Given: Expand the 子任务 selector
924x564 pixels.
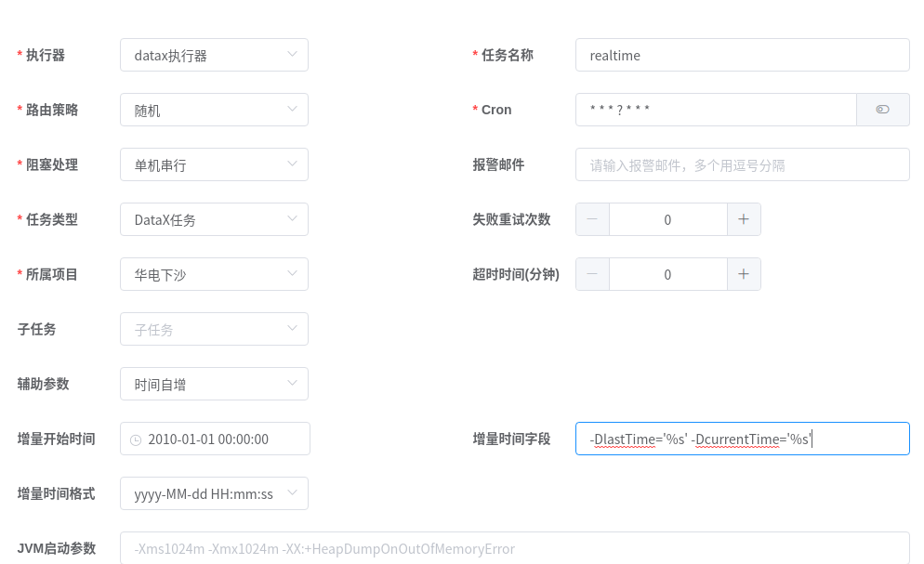Looking at the screenshot, I should [214, 329].
